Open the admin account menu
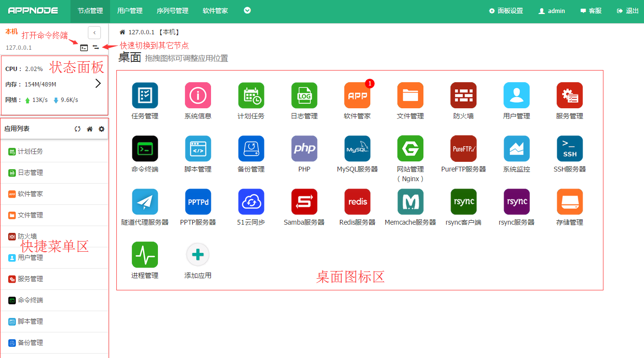The image size is (644, 358). (552, 11)
